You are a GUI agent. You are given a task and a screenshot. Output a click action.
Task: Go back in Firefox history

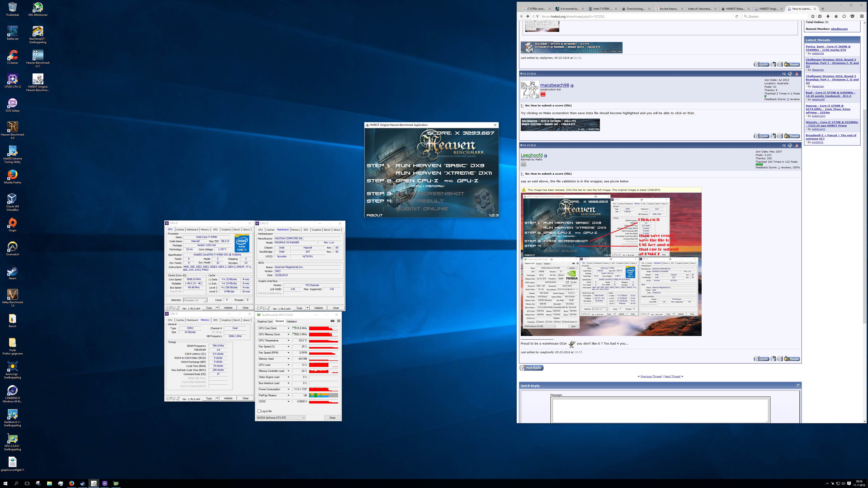[522, 16]
